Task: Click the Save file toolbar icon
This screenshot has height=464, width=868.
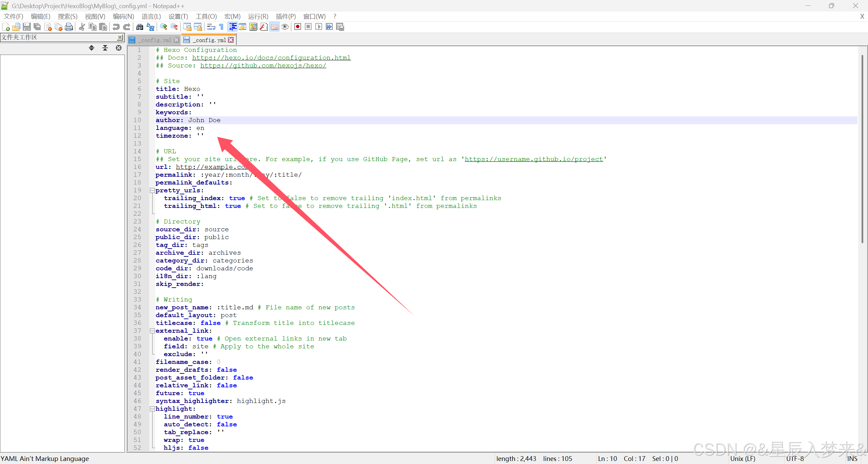Action: pyautogui.click(x=27, y=27)
